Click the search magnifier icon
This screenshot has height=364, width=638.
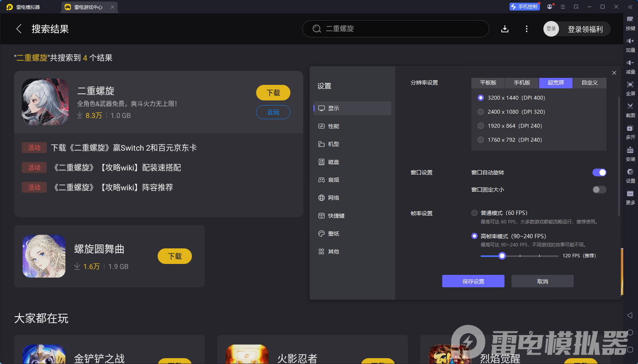click(317, 29)
